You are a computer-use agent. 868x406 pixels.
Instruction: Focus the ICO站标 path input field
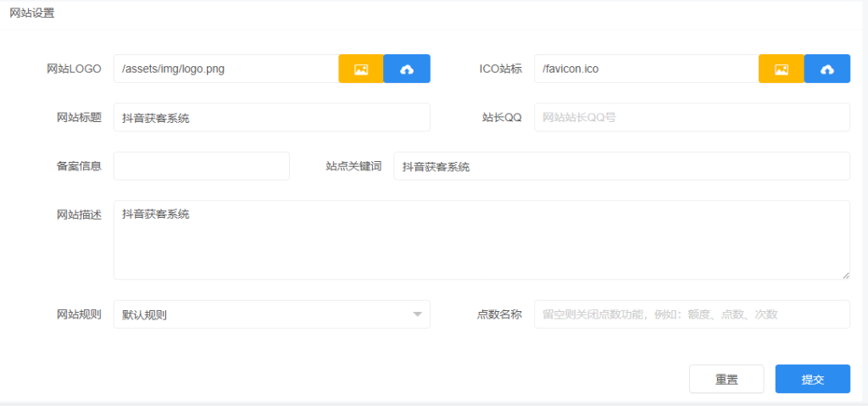[x=647, y=69]
